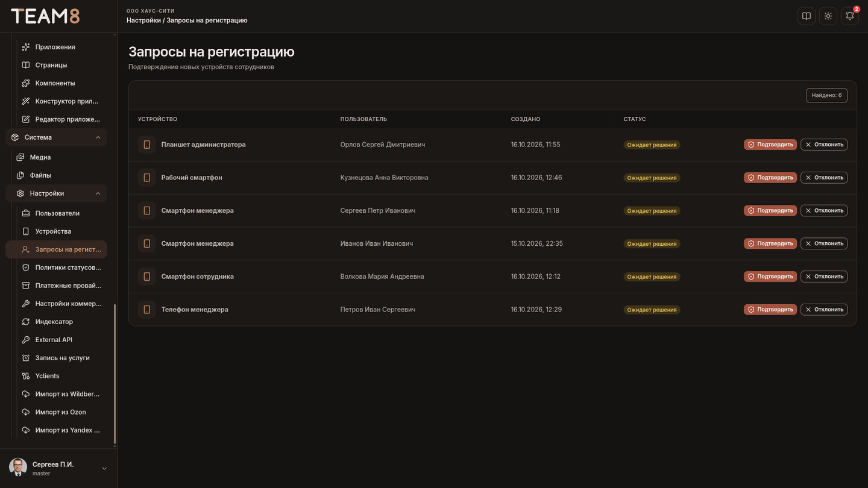Click the Настройки breadcrumb link
Viewport: 868px width, 488px height.
tap(143, 20)
